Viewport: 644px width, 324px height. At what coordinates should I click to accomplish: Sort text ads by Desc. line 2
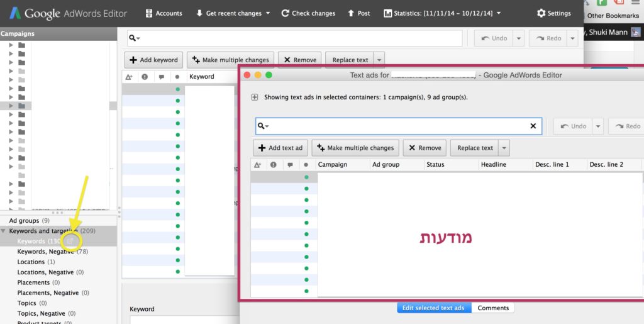[606, 165]
